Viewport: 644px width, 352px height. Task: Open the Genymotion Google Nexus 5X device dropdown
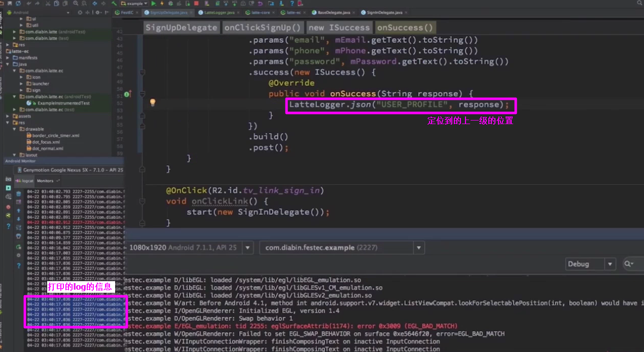coord(70,170)
